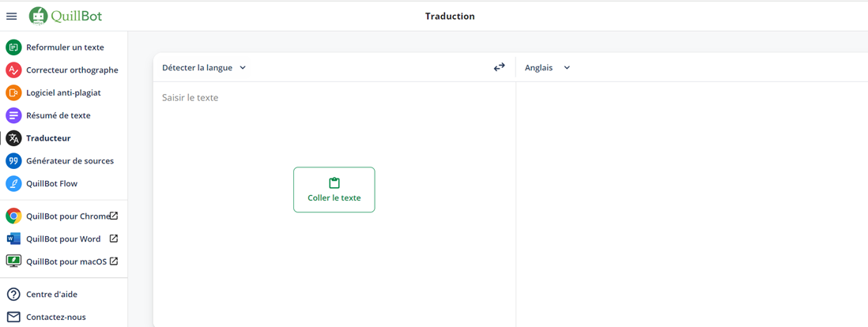
Task: Click the Saisir le texte input area
Action: (x=334, y=205)
